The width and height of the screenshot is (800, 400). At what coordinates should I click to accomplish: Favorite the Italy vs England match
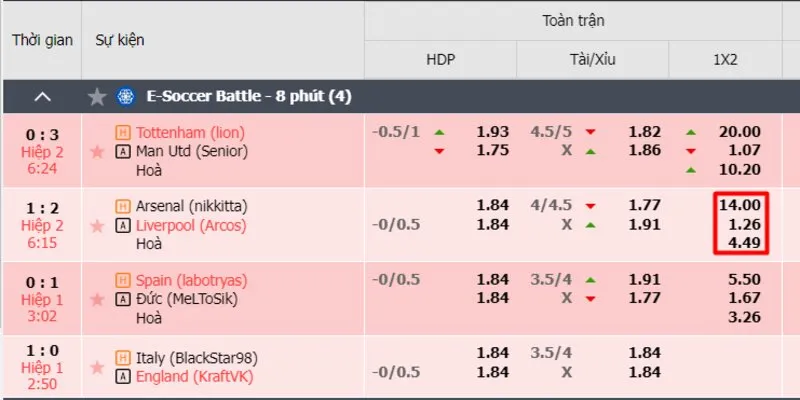coord(97,366)
